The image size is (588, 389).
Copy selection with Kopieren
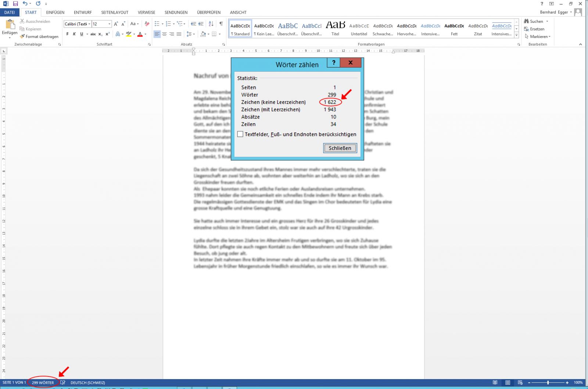coord(31,29)
